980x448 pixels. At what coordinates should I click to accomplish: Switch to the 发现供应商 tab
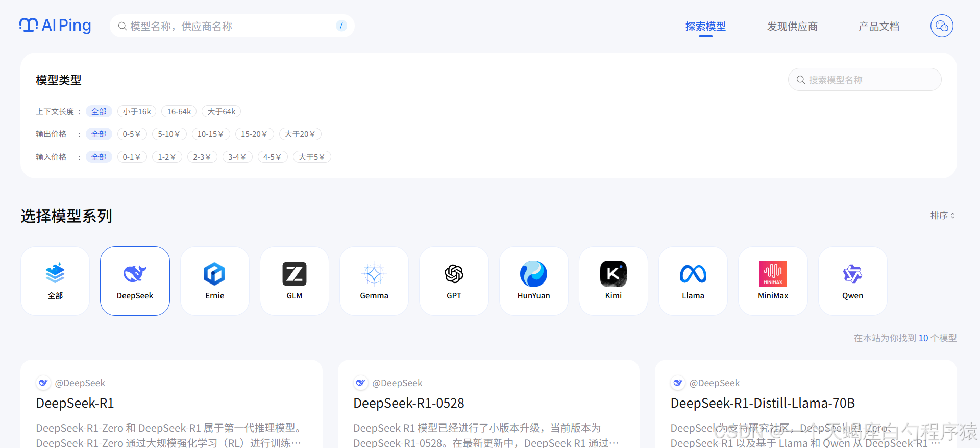point(792,26)
